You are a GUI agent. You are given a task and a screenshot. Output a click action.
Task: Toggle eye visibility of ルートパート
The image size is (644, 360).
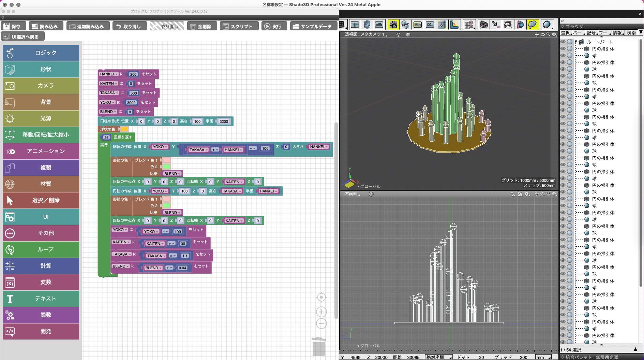tap(563, 42)
